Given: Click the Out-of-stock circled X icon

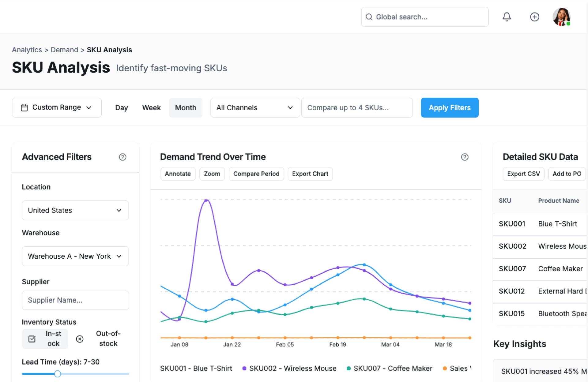Looking at the screenshot, I should click(80, 339).
